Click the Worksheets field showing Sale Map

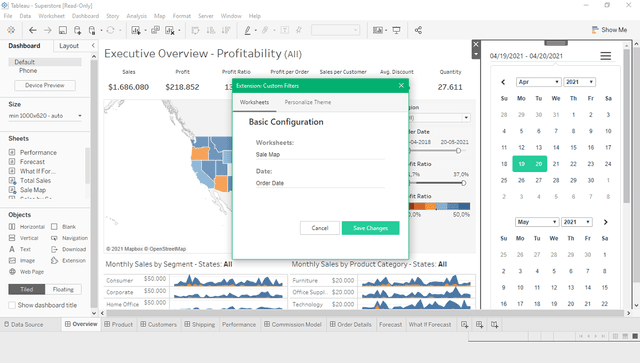[x=320, y=154]
